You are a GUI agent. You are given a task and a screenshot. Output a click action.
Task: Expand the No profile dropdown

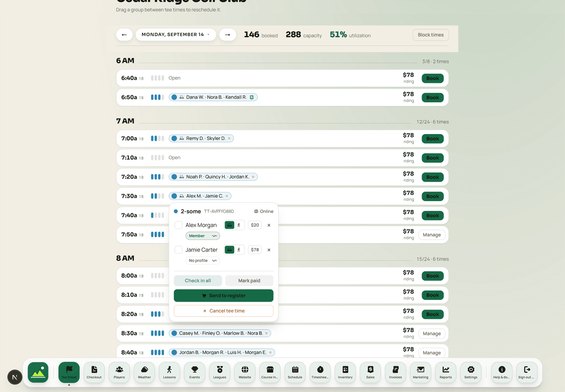[x=203, y=260]
